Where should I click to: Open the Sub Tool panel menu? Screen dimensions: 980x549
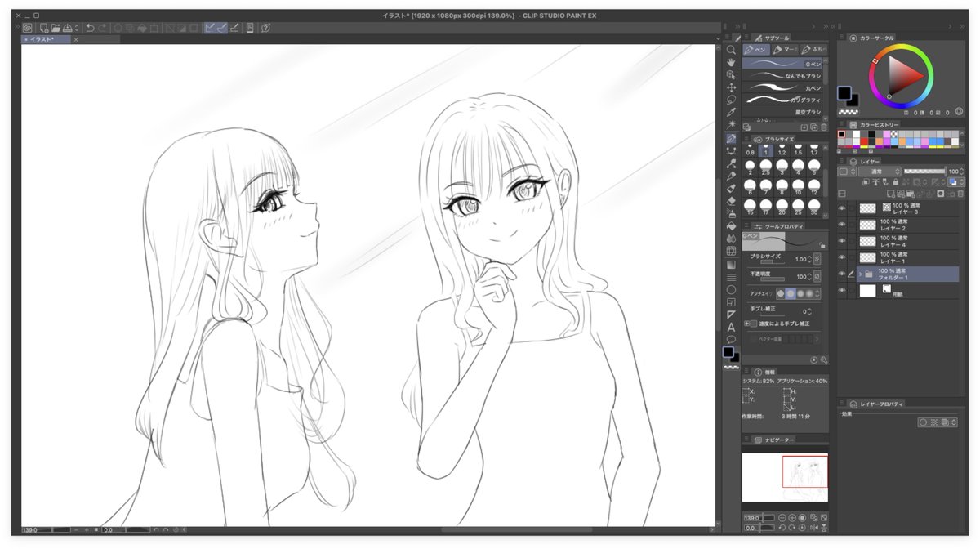click(746, 38)
